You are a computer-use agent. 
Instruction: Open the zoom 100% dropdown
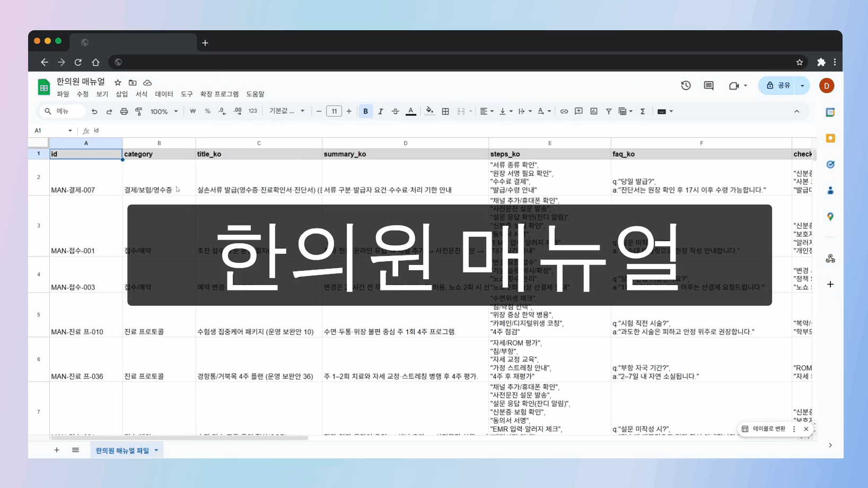[x=164, y=111]
